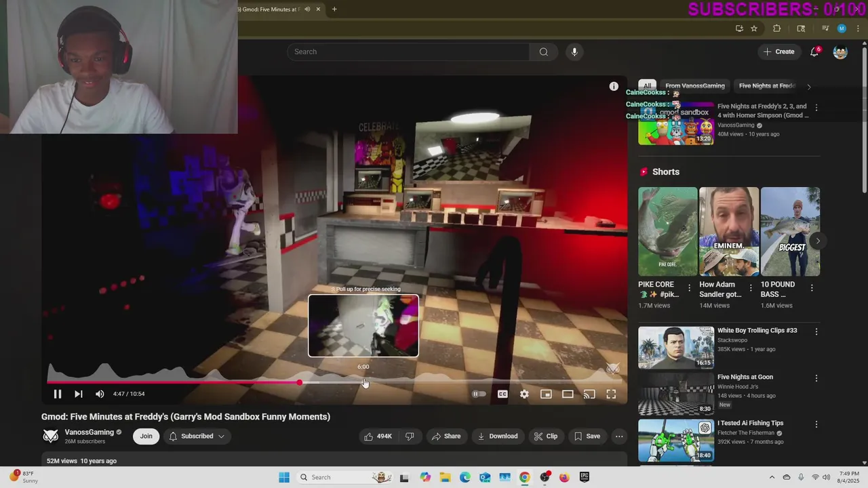Like the video (494K likes)

tap(378, 436)
